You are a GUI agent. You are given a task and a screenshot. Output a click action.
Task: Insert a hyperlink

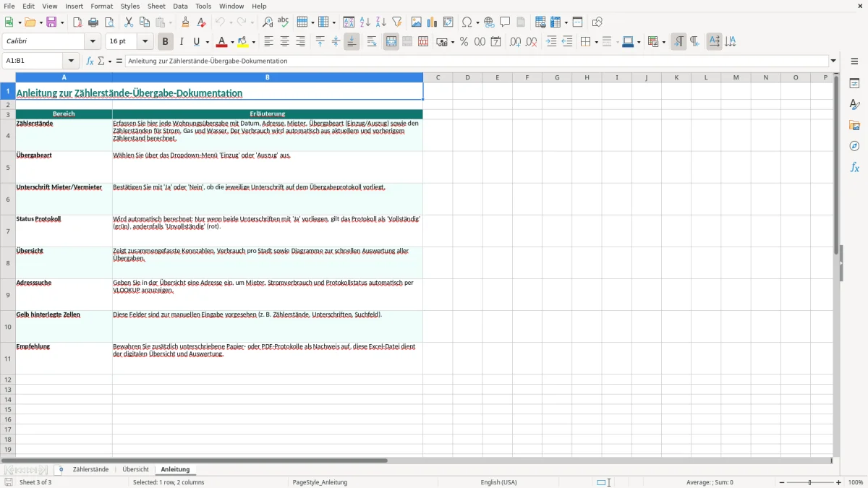489,22
